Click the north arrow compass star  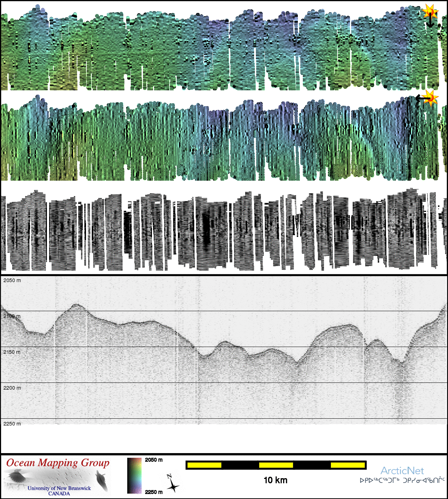[x=173, y=486]
